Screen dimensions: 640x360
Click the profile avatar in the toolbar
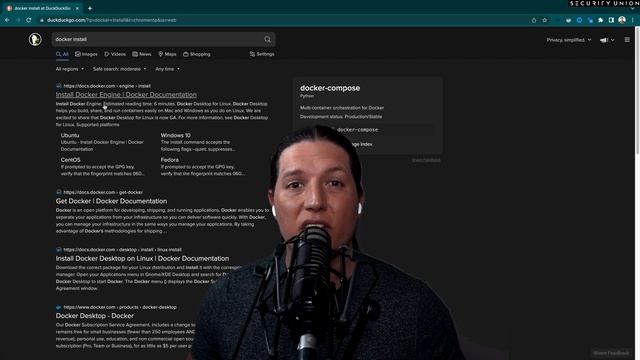click(x=622, y=20)
